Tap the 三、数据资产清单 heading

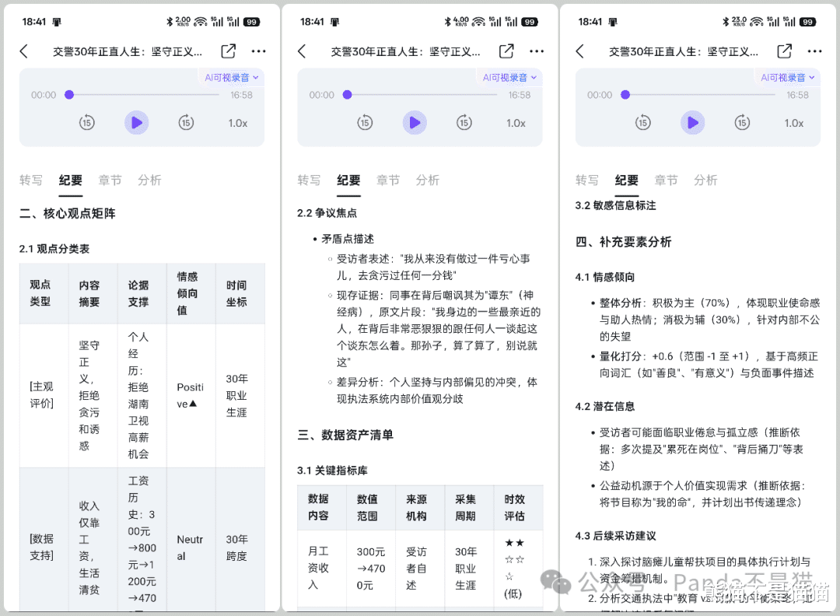pyautogui.click(x=345, y=435)
